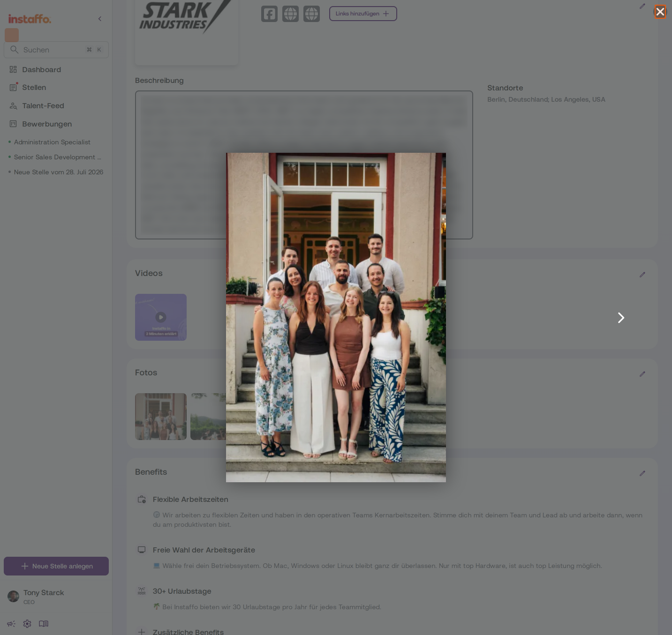Screen dimensions: 672x635
Task: Open settings gear icon
Action: (27, 624)
